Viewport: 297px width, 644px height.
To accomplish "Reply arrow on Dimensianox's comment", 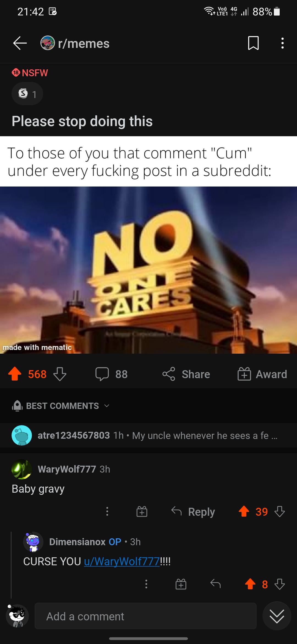I will pos(216,584).
